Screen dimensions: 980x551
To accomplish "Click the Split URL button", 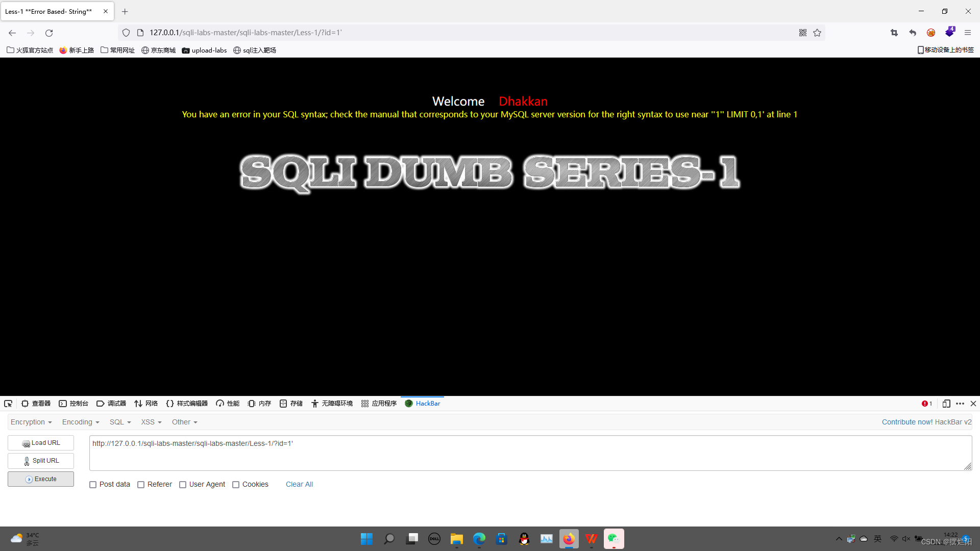I will (x=41, y=461).
